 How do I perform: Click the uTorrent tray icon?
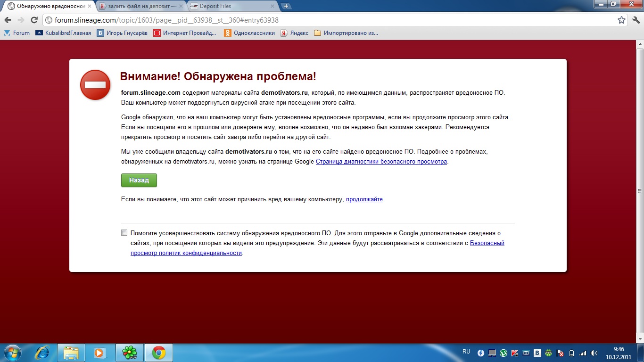pyautogui.click(x=504, y=353)
